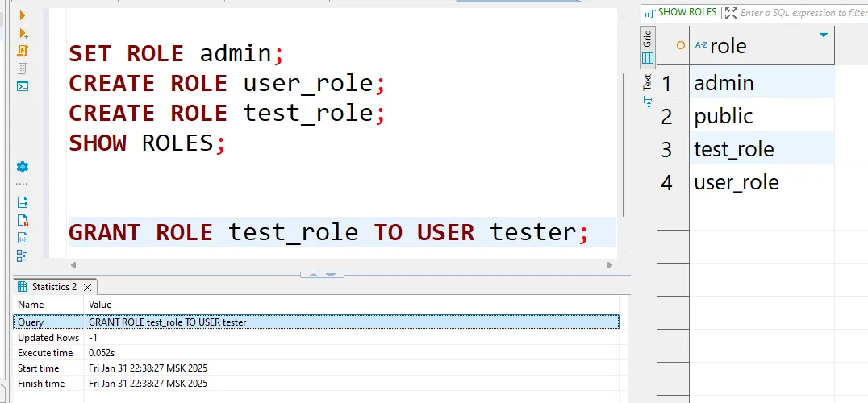Viewport: 868px width, 403px height.
Task: Switch results to Grid view
Action: (x=647, y=48)
